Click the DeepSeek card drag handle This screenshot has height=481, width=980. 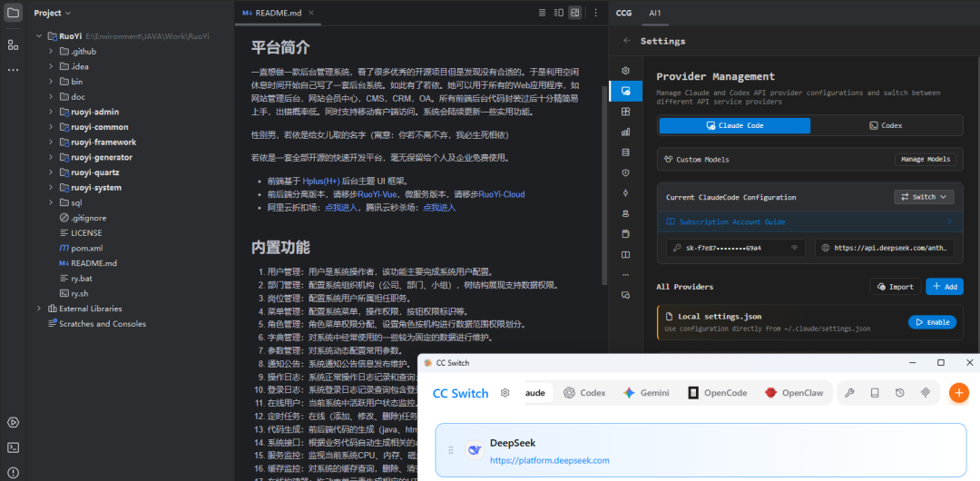tap(451, 450)
